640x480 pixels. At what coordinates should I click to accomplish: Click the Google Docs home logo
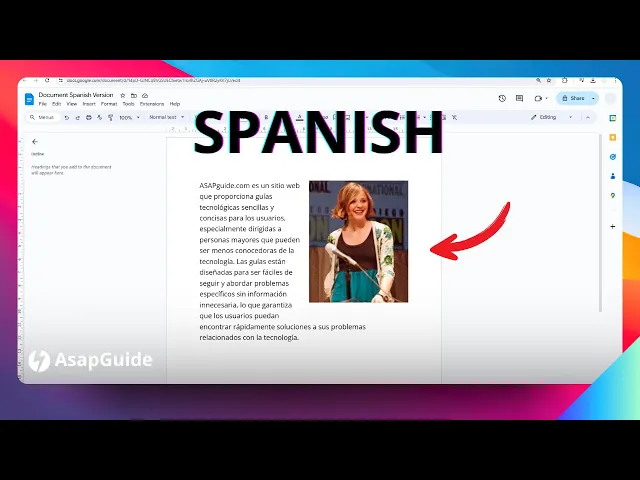pyautogui.click(x=29, y=99)
